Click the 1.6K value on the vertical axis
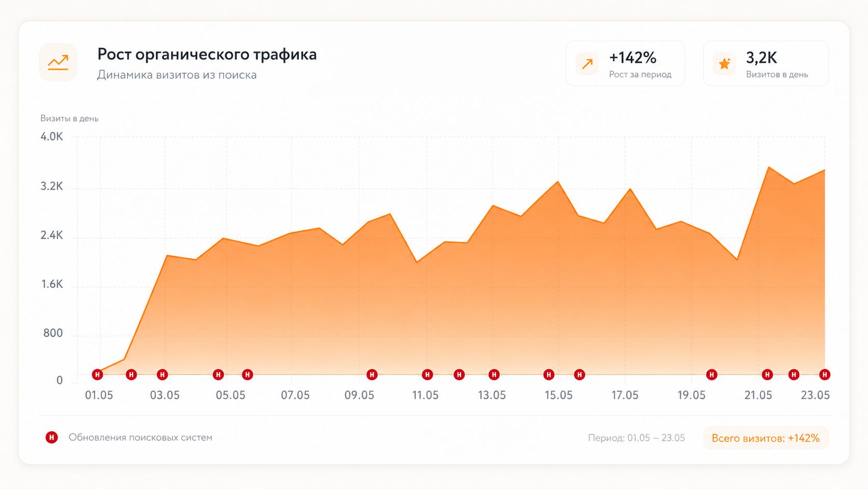The width and height of the screenshot is (868, 489). pos(52,284)
